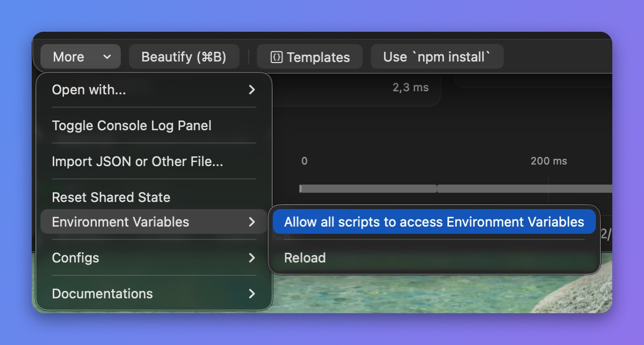Open the Environment Variables submenu

(x=154, y=221)
